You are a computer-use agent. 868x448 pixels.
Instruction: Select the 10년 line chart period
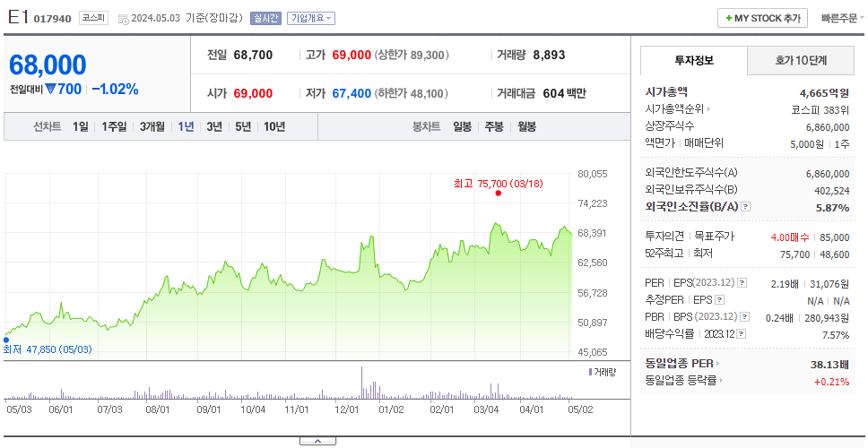(x=274, y=126)
